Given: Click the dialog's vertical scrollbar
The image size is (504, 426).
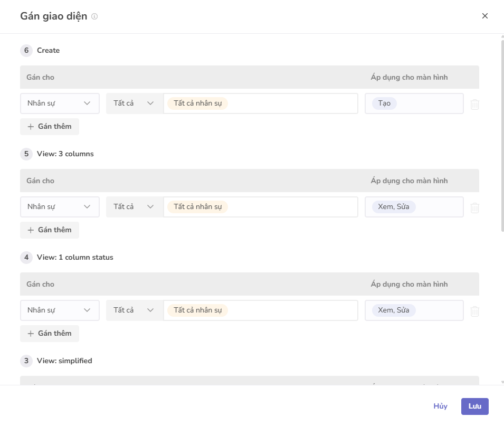Looking at the screenshot, I should pyautogui.click(x=502, y=132).
